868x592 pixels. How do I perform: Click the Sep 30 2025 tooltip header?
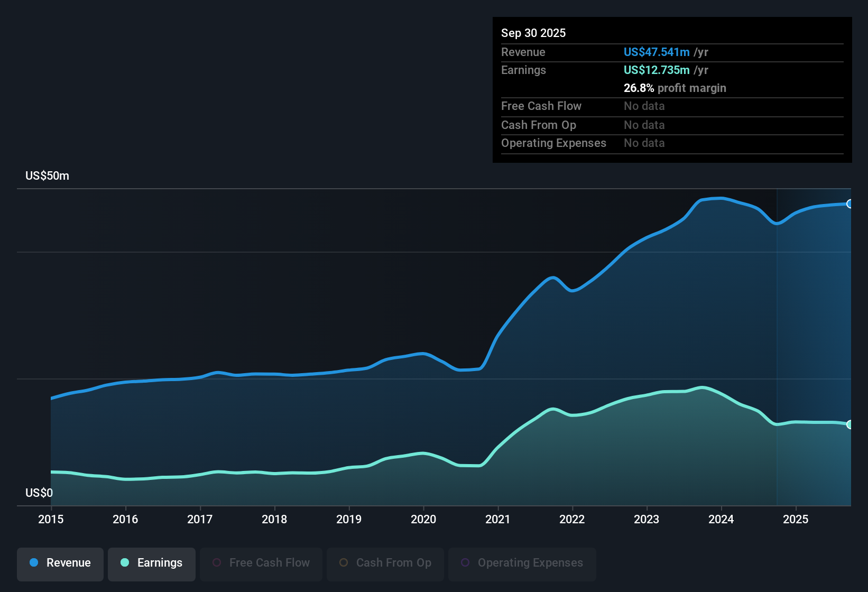tap(533, 33)
